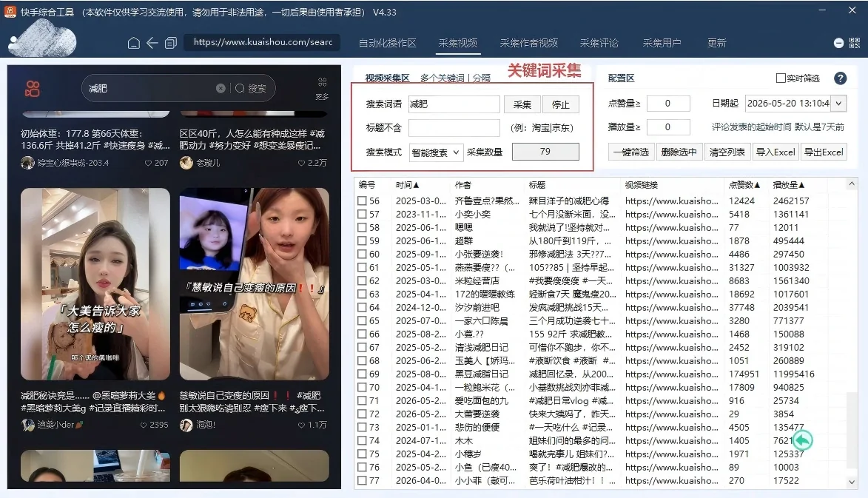This screenshot has height=498, width=868.
Task: Click the QR code icon at top right
Action: 855,43
